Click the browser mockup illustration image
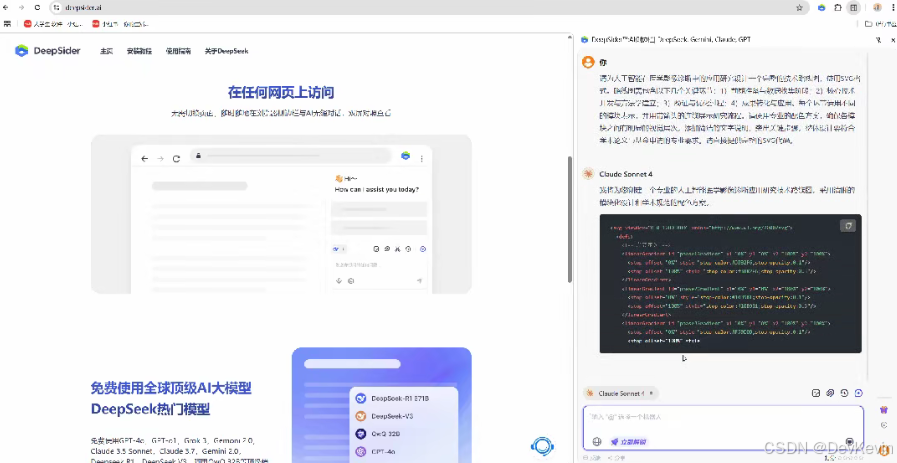Image resolution: width=897 pixels, height=463 pixels. [x=281, y=214]
